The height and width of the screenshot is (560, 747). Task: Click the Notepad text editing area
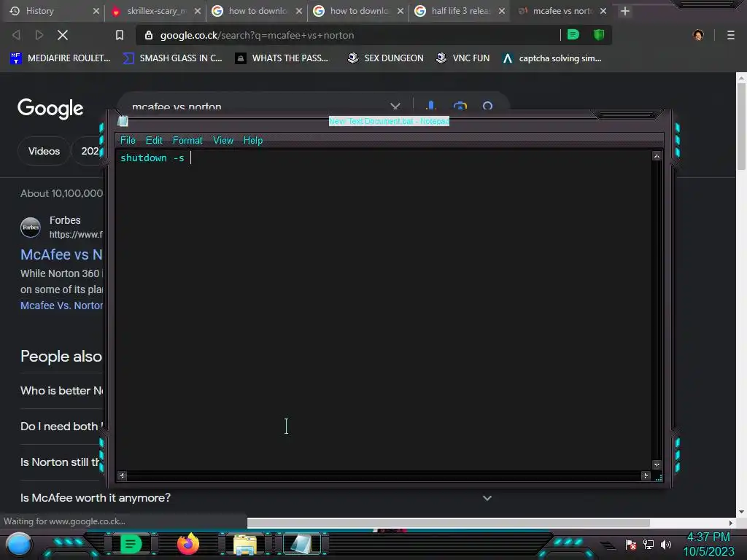[384, 309]
